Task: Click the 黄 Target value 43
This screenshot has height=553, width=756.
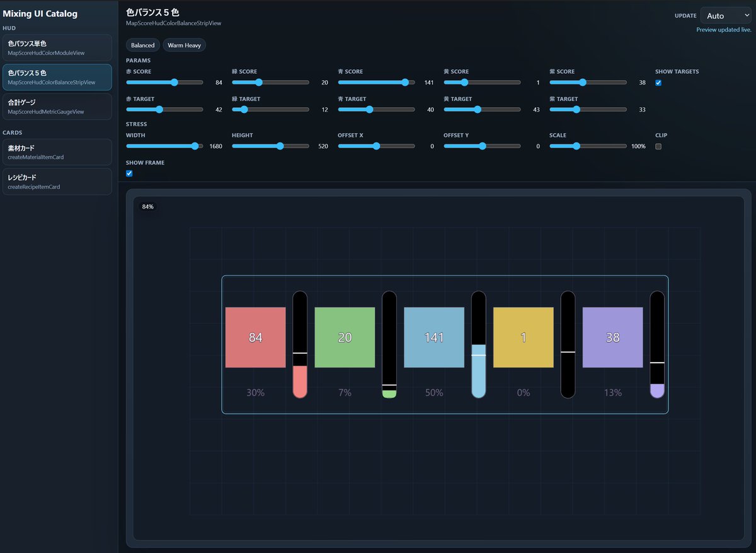Action: coord(537,110)
